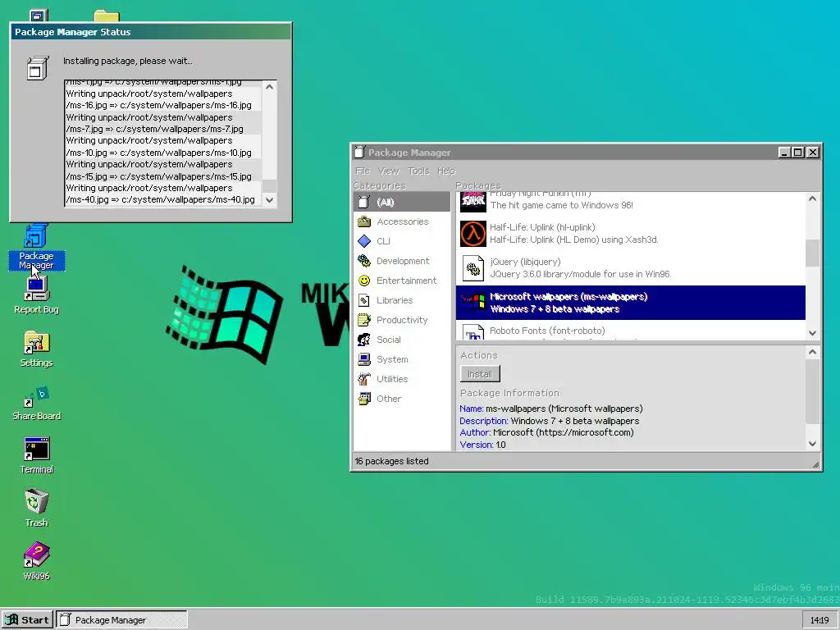840x630 pixels.
Task: Click the Productivity notepad icon
Action: point(364,320)
